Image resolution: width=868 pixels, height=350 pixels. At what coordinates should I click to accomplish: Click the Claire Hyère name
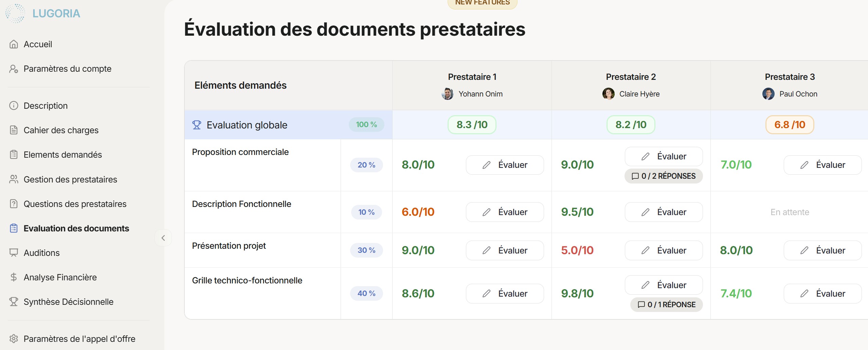(x=639, y=94)
